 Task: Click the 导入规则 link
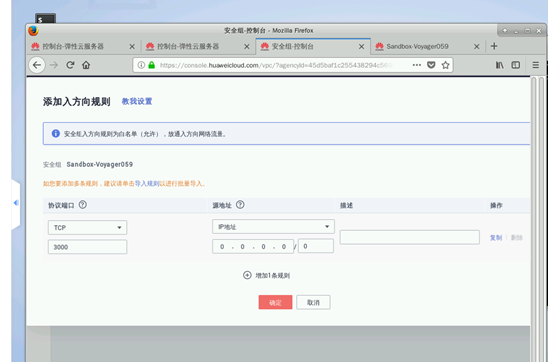147,184
